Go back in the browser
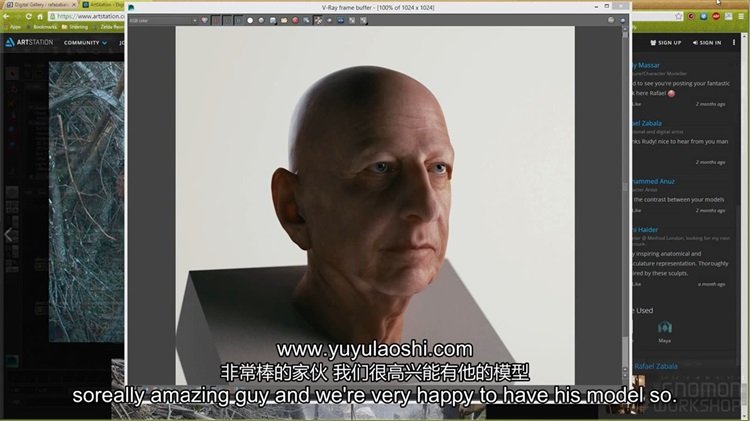 pos(6,17)
